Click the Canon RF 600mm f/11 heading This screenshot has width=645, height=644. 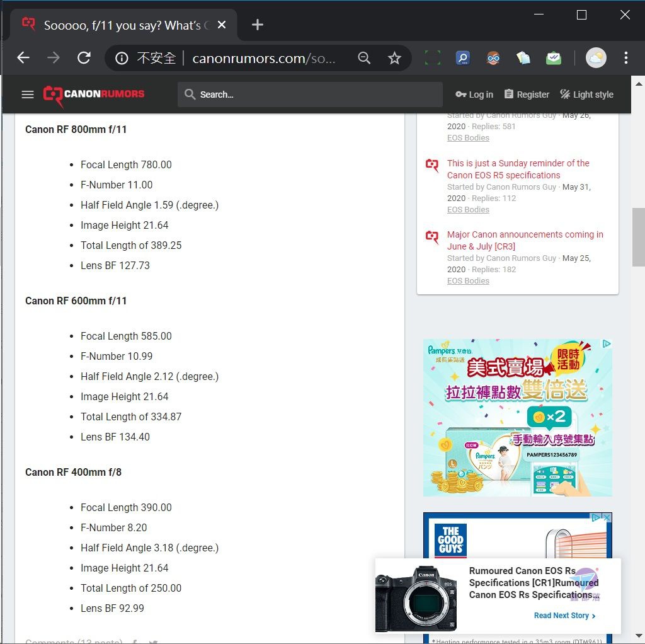tap(76, 301)
